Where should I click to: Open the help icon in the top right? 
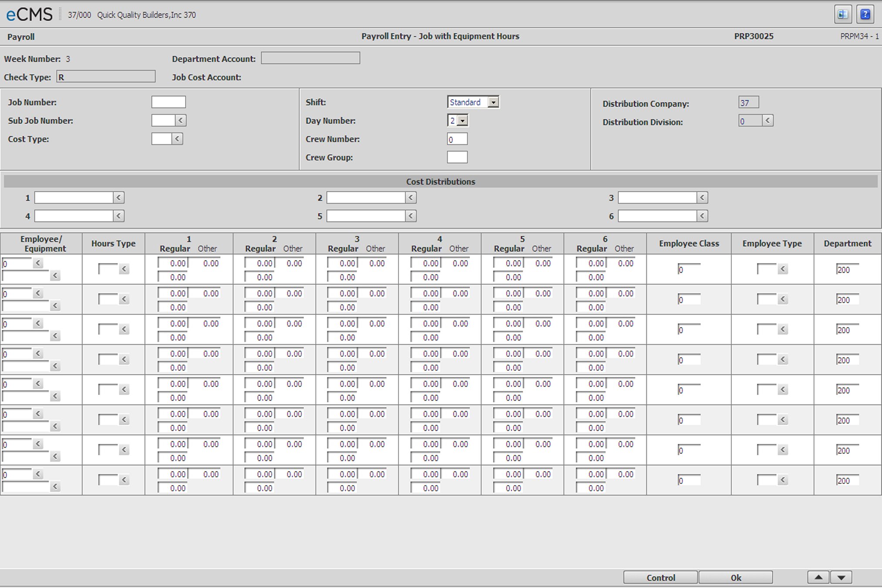[865, 14]
